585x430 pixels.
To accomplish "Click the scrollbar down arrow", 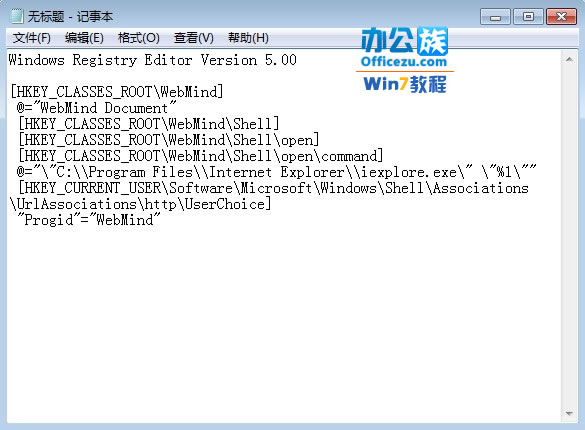I will point(569,413).
